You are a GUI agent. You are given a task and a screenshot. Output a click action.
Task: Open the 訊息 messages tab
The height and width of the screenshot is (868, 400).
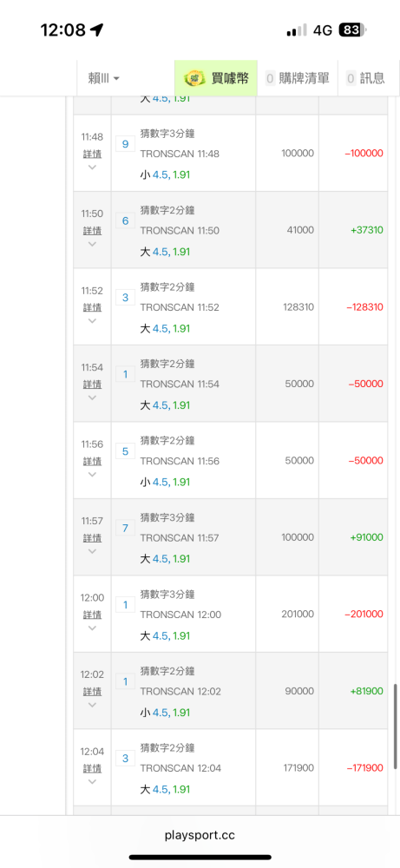click(x=365, y=78)
